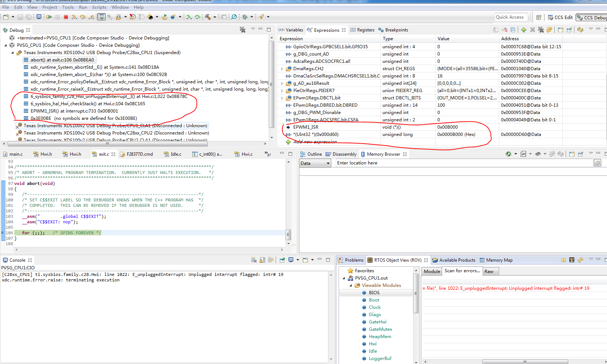The width and height of the screenshot is (607, 364).
Task: Click the Assembly Step Into green icon
Action: click(x=189, y=17)
